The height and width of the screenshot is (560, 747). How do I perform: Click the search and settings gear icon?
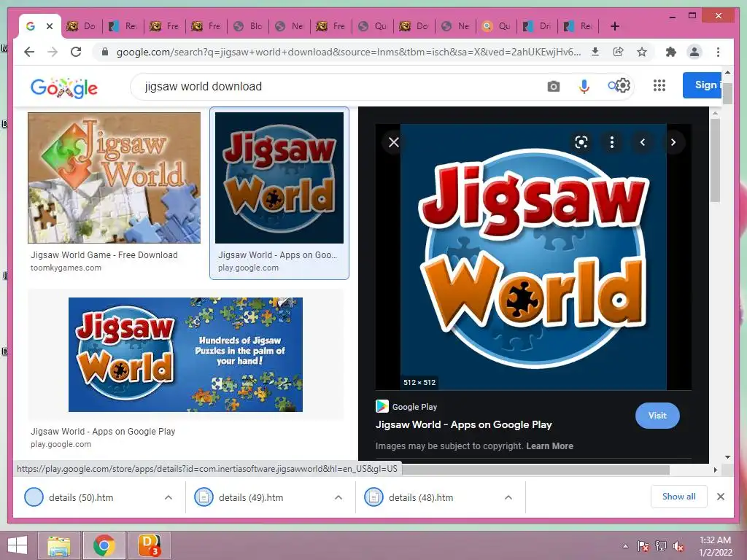point(619,86)
